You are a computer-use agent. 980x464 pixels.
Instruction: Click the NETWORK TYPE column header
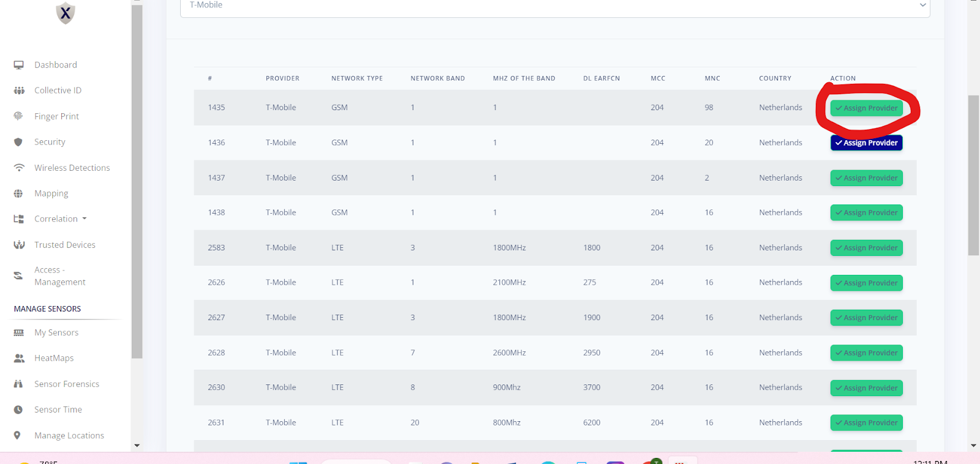[x=357, y=78]
